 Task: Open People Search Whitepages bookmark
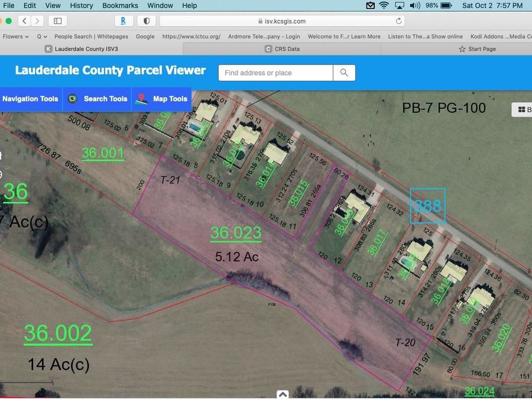(x=91, y=36)
